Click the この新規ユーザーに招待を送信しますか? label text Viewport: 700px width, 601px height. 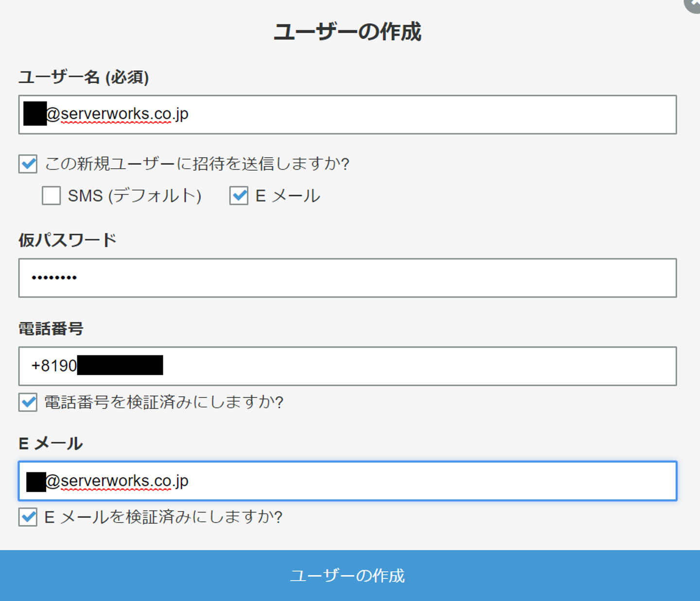(197, 164)
